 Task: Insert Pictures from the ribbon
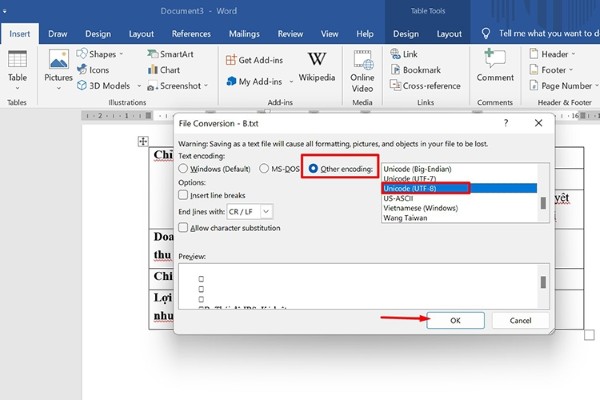(58, 70)
